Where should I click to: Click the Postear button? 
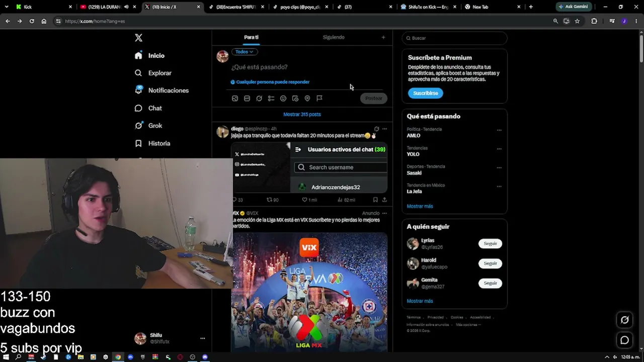373,99
